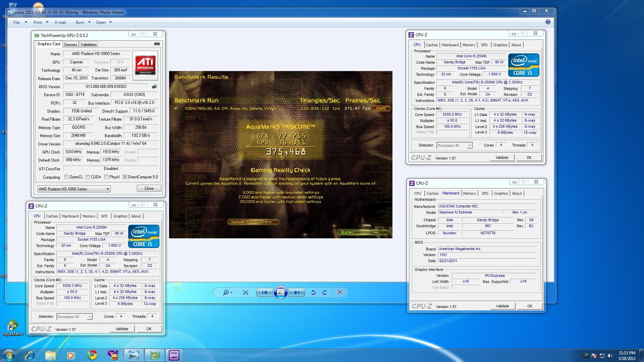Screen dimensions: 644x362
Task: Open the Caches tab in lower-left CPU-Z
Action: [x=52, y=216]
